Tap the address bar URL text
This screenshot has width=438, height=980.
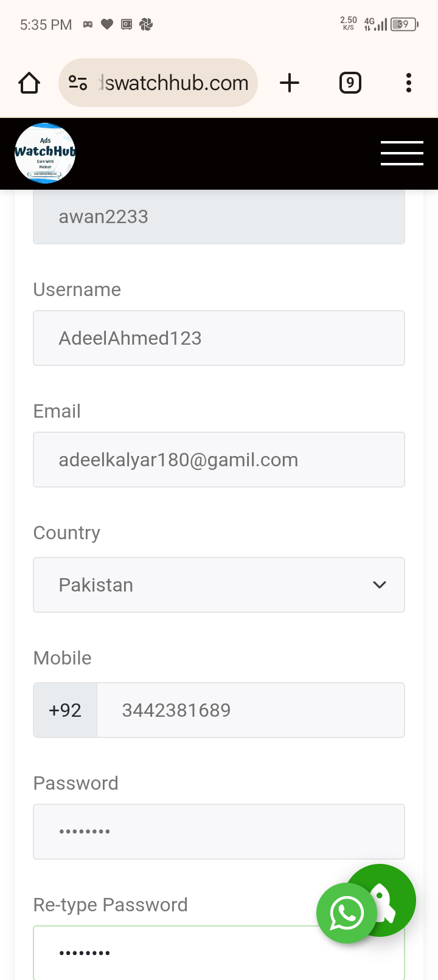[174, 83]
